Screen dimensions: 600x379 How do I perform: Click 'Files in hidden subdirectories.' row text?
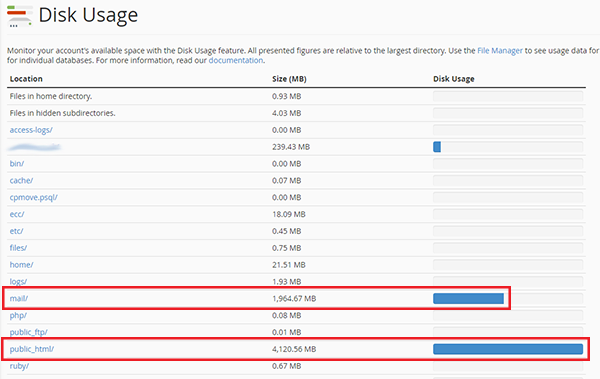point(62,113)
